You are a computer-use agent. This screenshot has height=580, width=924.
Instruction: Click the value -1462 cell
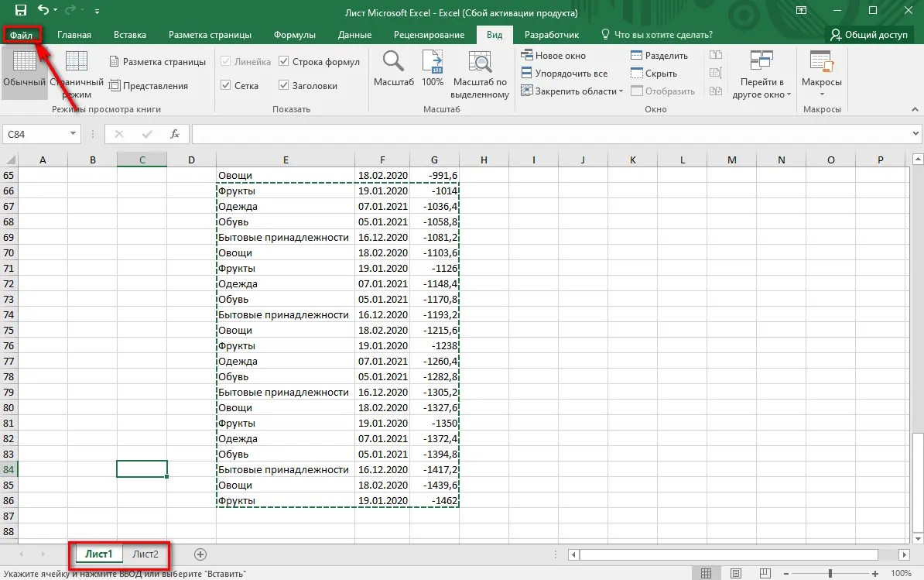click(x=434, y=500)
